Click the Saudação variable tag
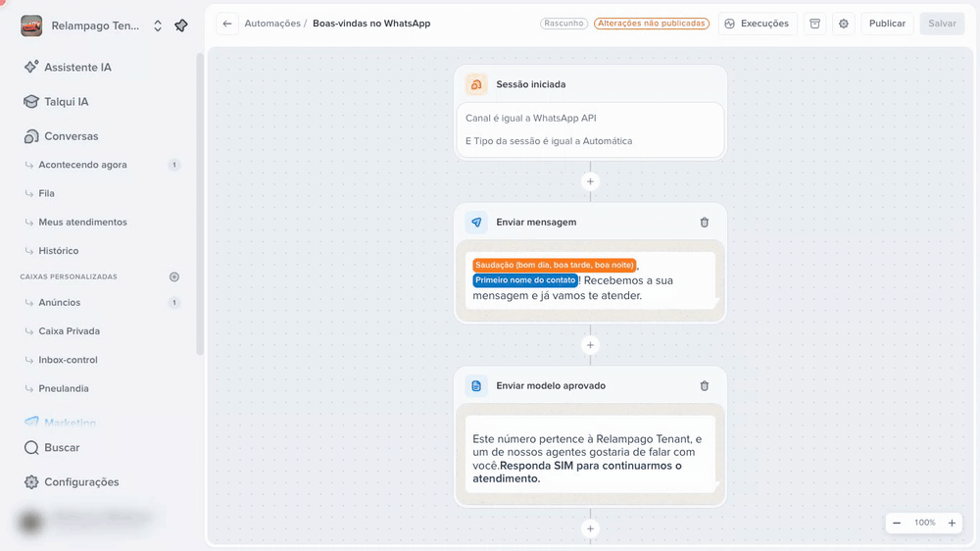Screen dimensions: 980x551 click(555, 265)
